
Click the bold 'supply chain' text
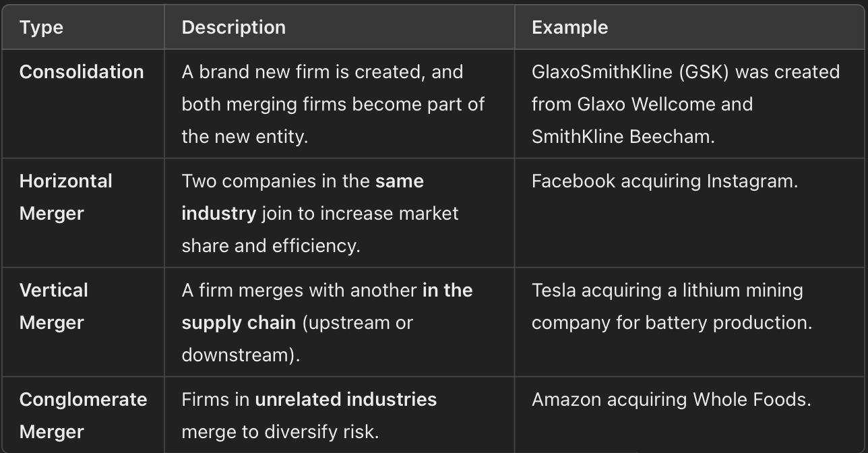tap(239, 323)
